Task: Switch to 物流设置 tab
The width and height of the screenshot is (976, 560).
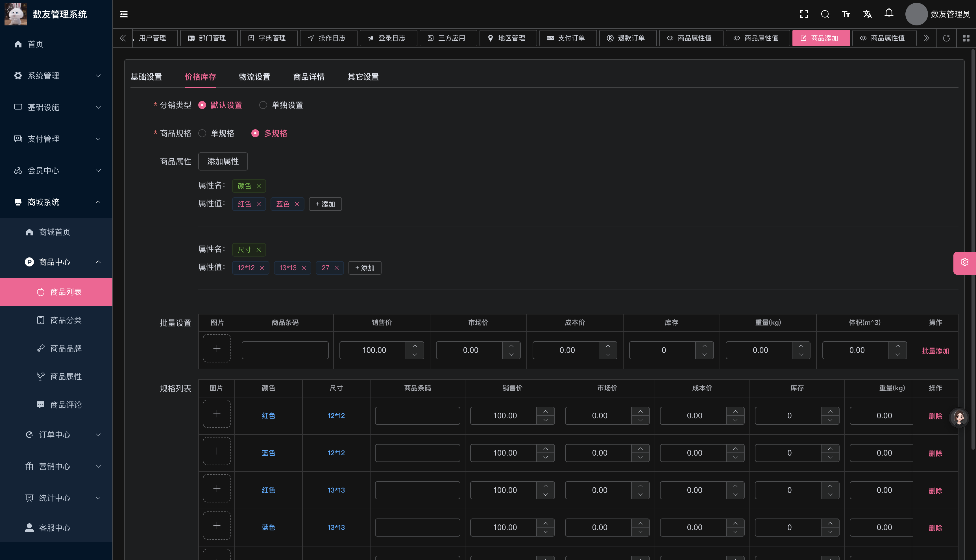Action: 255,77
